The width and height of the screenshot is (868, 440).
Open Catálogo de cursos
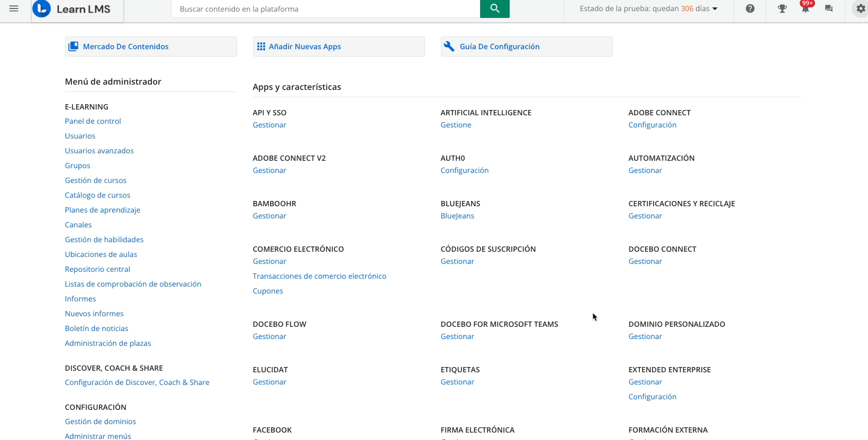click(x=97, y=195)
